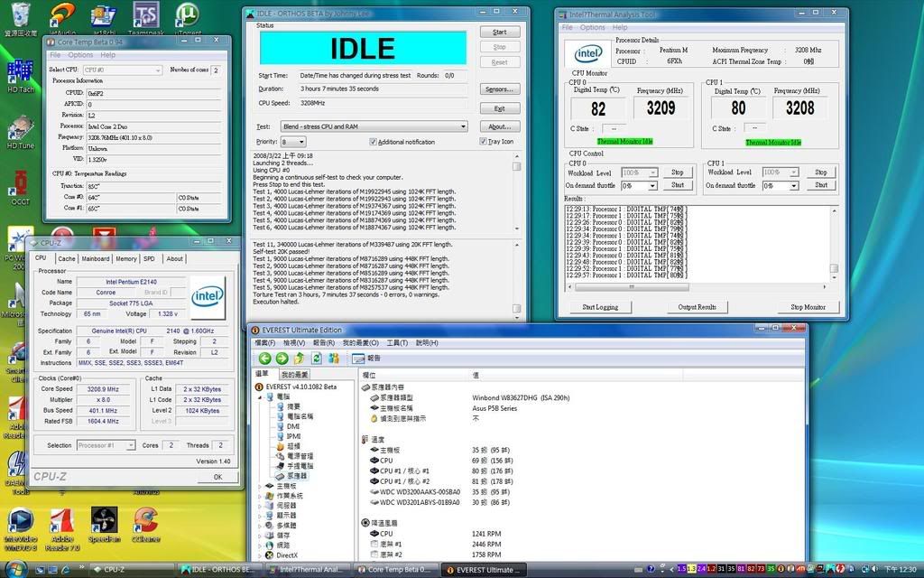
Task: Click Start button in ORTHOS
Action: [500, 32]
